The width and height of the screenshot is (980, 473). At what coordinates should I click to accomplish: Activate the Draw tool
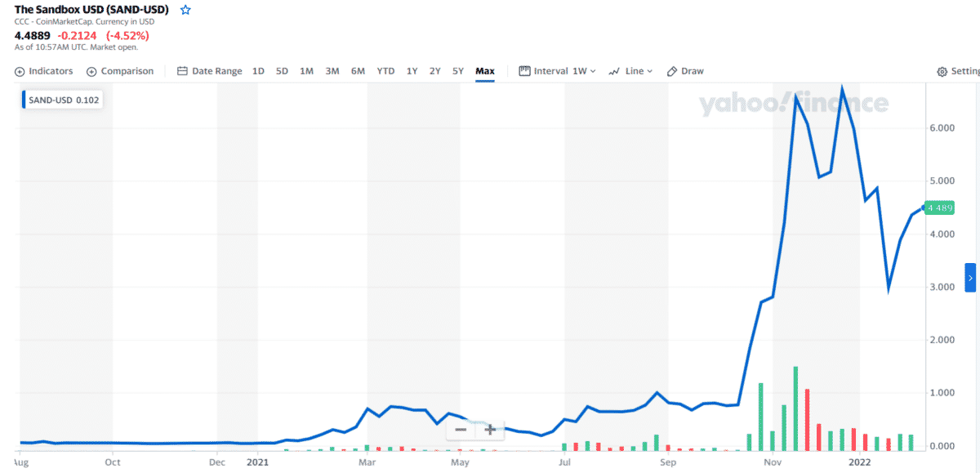click(x=685, y=71)
